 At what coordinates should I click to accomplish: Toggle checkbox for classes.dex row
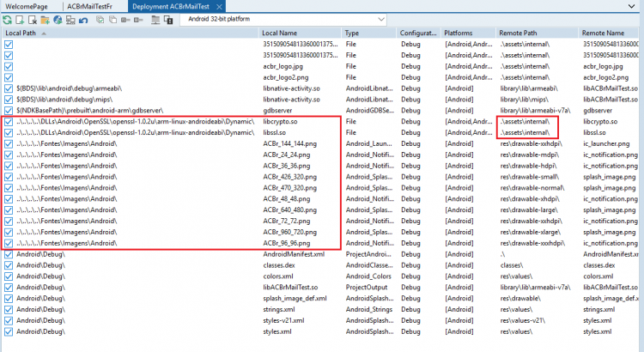(x=9, y=265)
